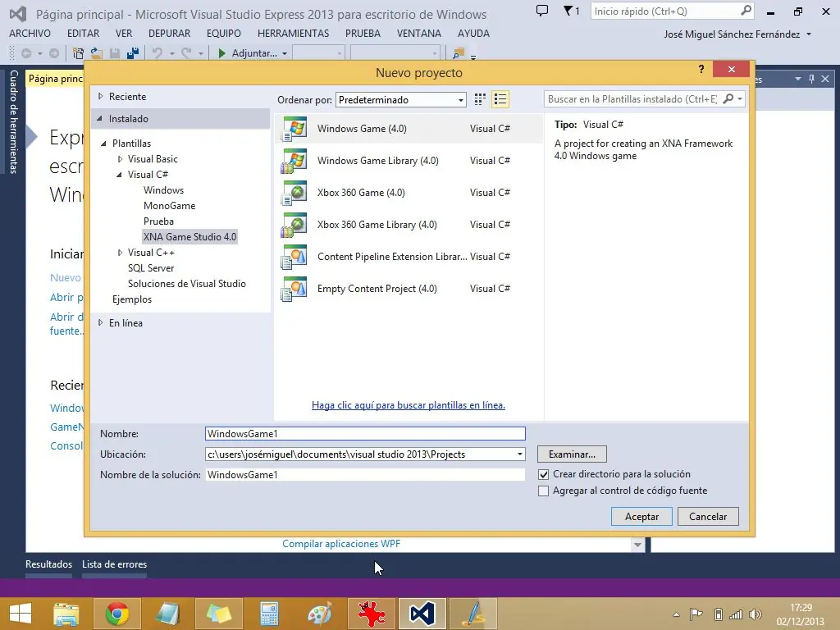The height and width of the screenshot is (630, 840).
Task: Click the Xbox 360 Game (4.0) icon
Action: pyautogui.click(x=294, y=193)
